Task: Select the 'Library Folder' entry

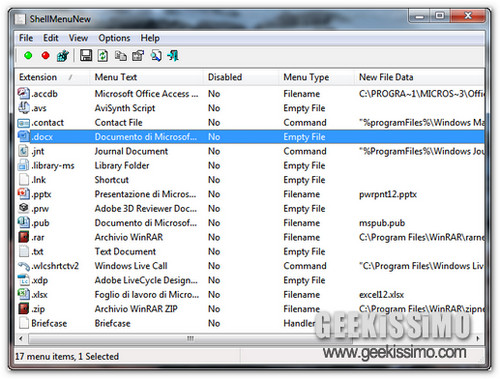Action: pyautogui.click(x=122, y=165)
